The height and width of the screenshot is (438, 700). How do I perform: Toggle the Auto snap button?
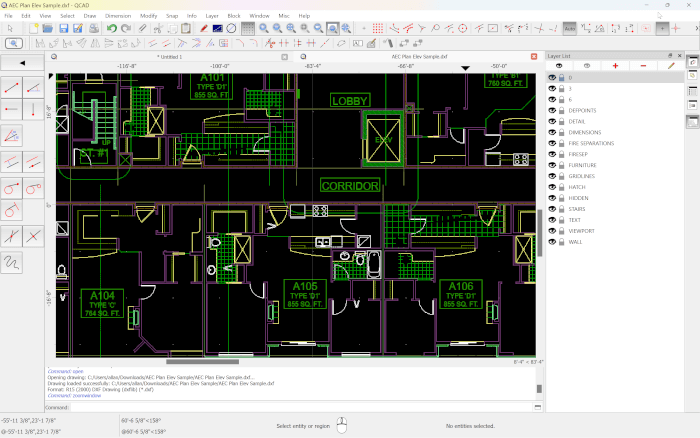click(x=570, y=29)
